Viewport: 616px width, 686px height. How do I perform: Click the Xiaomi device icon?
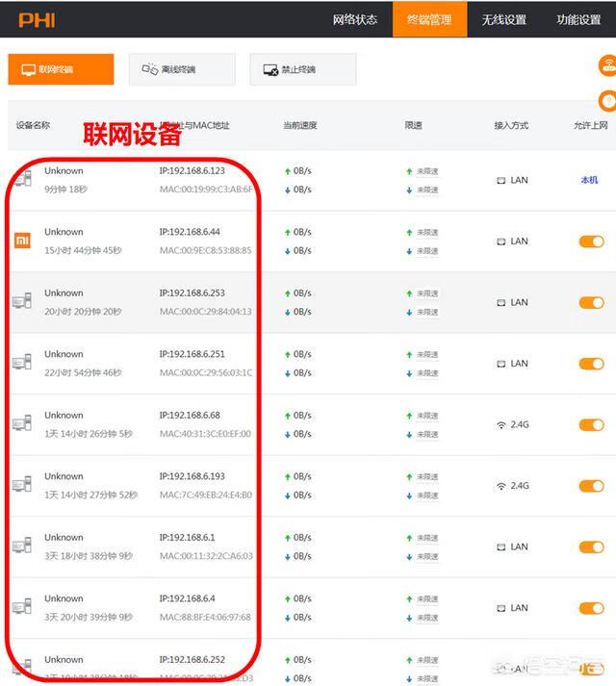(x=22, y=241)
